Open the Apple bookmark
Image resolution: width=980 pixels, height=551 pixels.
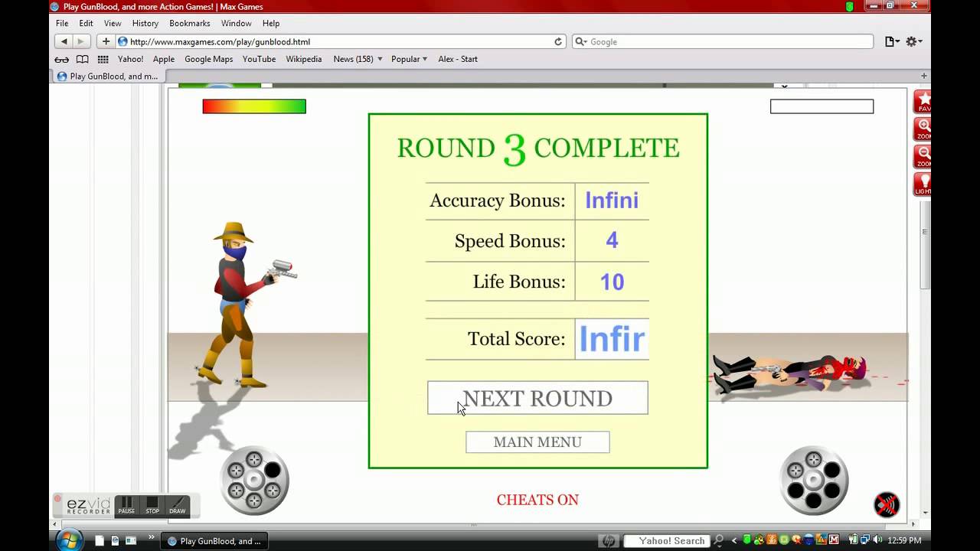(164, 59)
